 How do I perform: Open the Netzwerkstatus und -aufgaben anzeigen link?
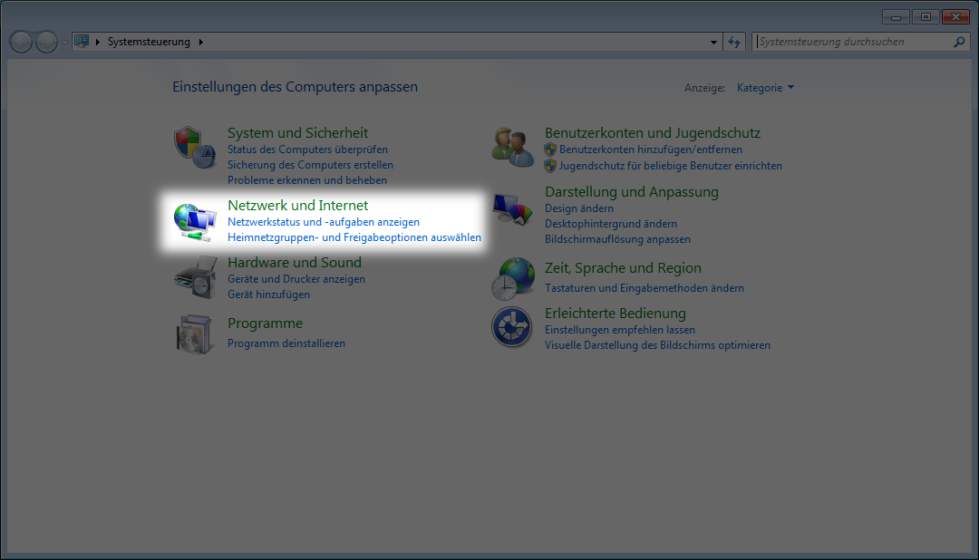click(x=324, y=222)
